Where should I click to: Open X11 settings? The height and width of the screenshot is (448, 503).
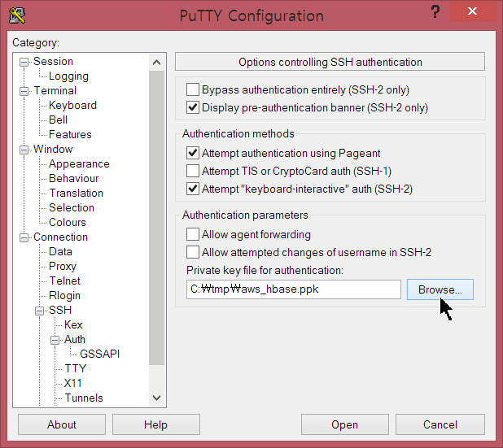click(72, 383)
